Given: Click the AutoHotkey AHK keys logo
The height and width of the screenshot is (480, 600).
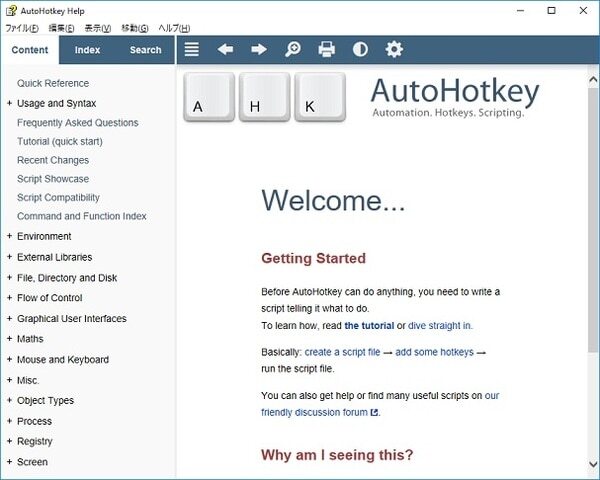Looking at the screenshot, I should [x=265, y=98].
